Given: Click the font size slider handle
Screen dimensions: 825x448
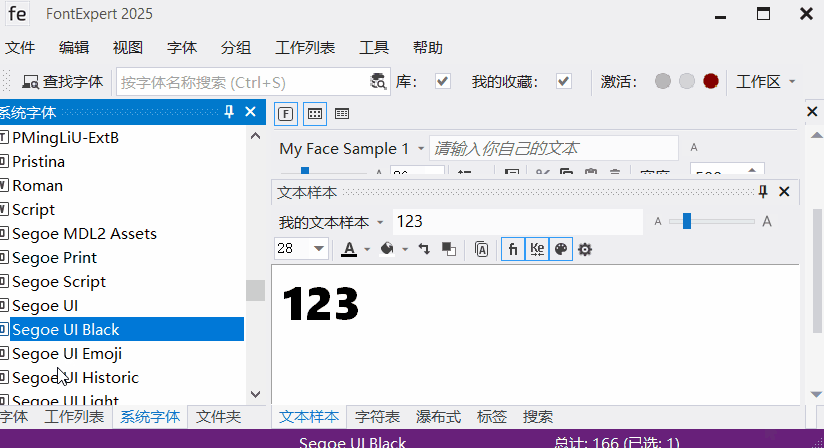Looking at the screenshot, I should 687,222.
